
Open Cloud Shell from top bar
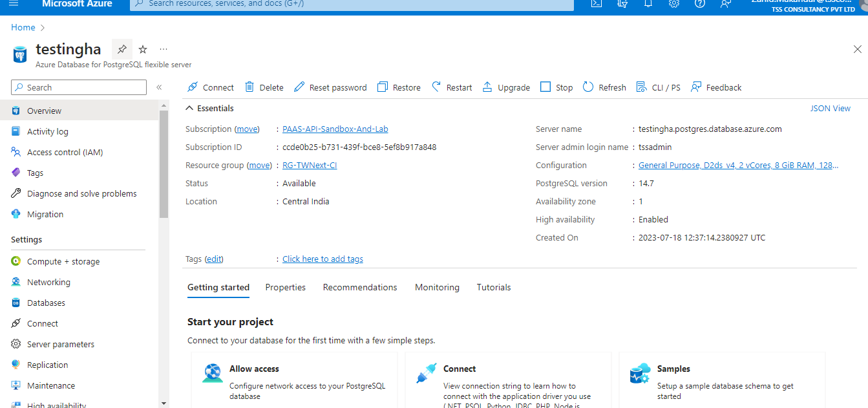tap(597, 3)
